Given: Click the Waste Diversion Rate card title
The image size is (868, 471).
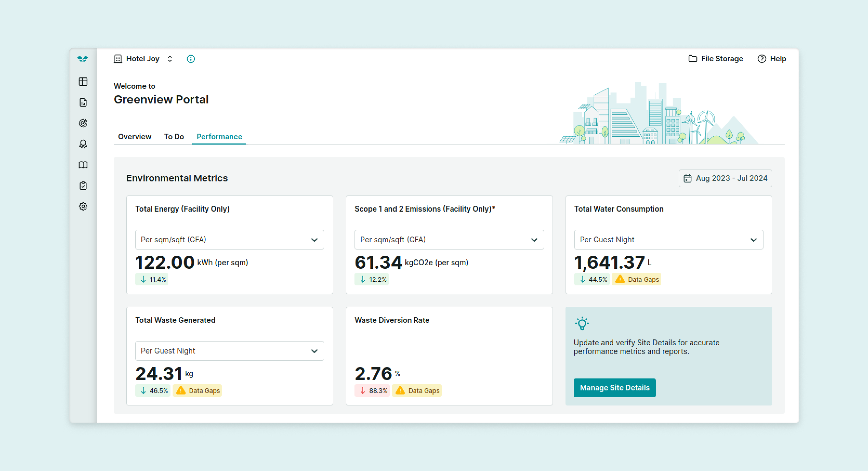Looking at the screenshot, I should (392, 320).
